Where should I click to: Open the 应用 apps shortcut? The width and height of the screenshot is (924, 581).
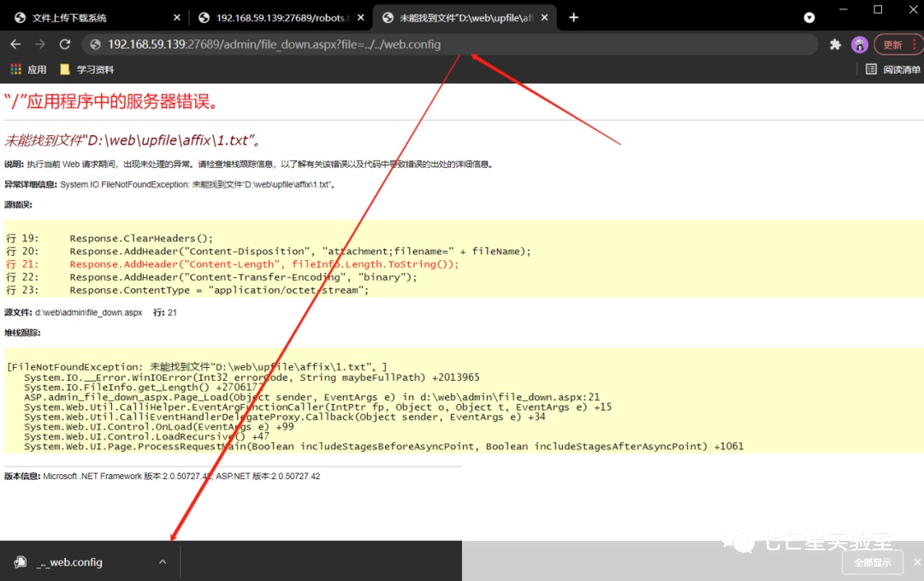point(28,69)
